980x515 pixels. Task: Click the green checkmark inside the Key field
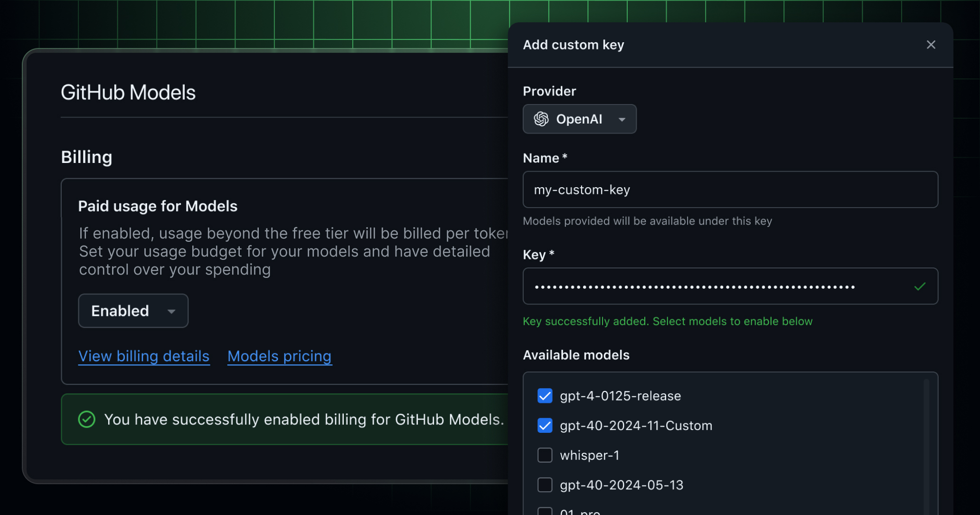[x=920, y=286]
